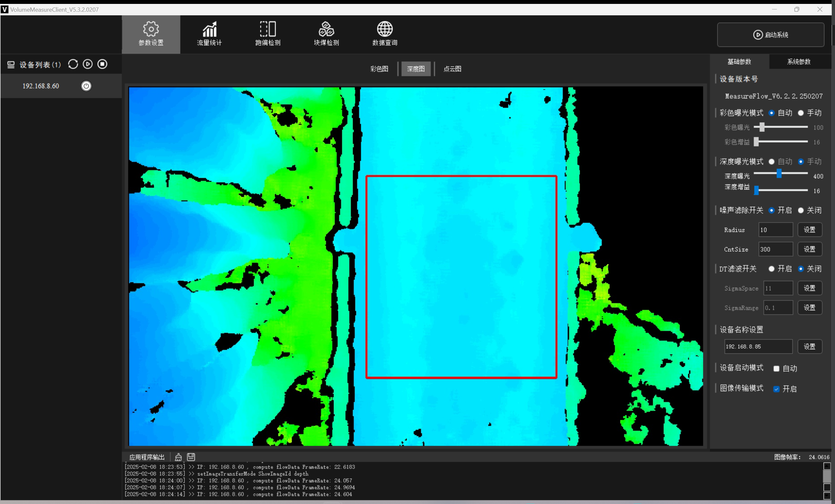The width and height of the screenshot is (835, 504).
Task: Click the clear output log broom icon
Action: point(178,457)
